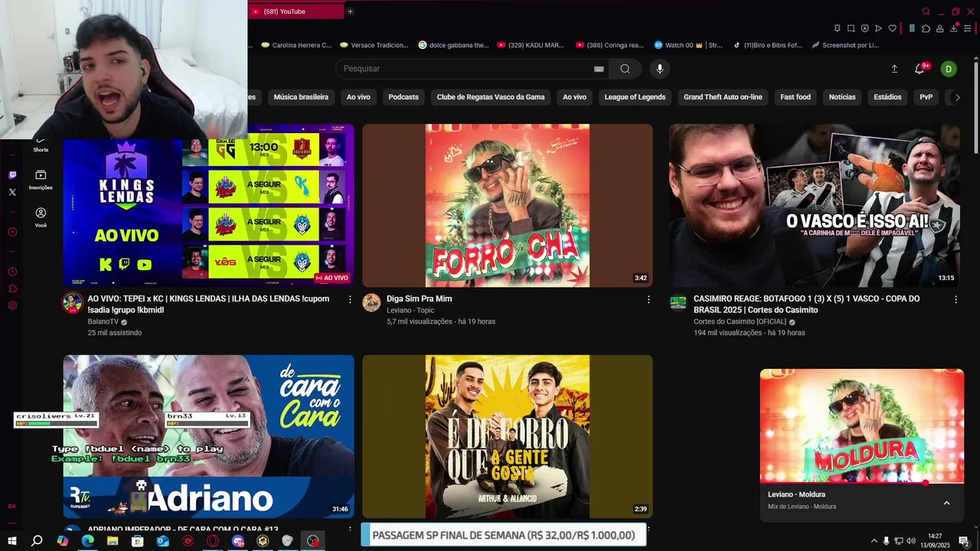Show hidden system tray icons

tap(874, 541)
